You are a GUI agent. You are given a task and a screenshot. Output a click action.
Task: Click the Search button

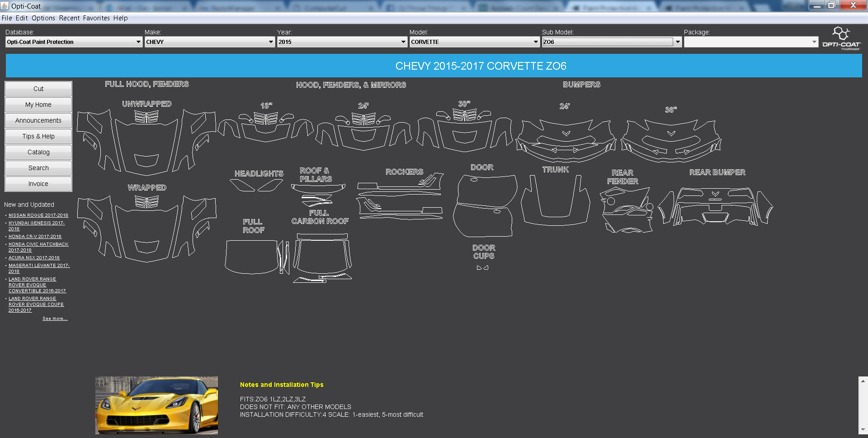click(38, 168)
